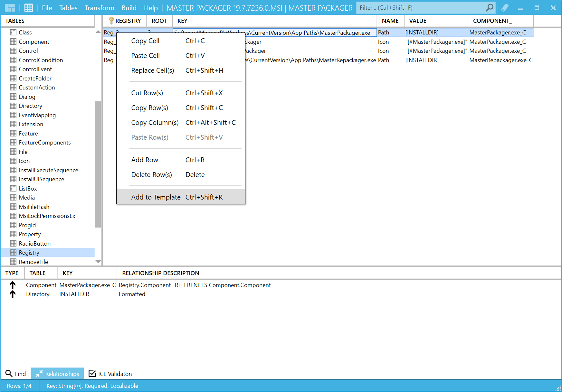Click inside the Filter input field
Screen dimensions: 562x392
click(x=419, y=7)
